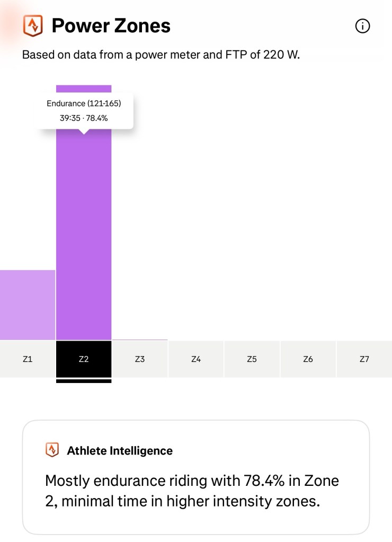Viewport: 392px width, 542px height.
Task: Click the Athlete Intelligence heading
Action: (120, 451)
